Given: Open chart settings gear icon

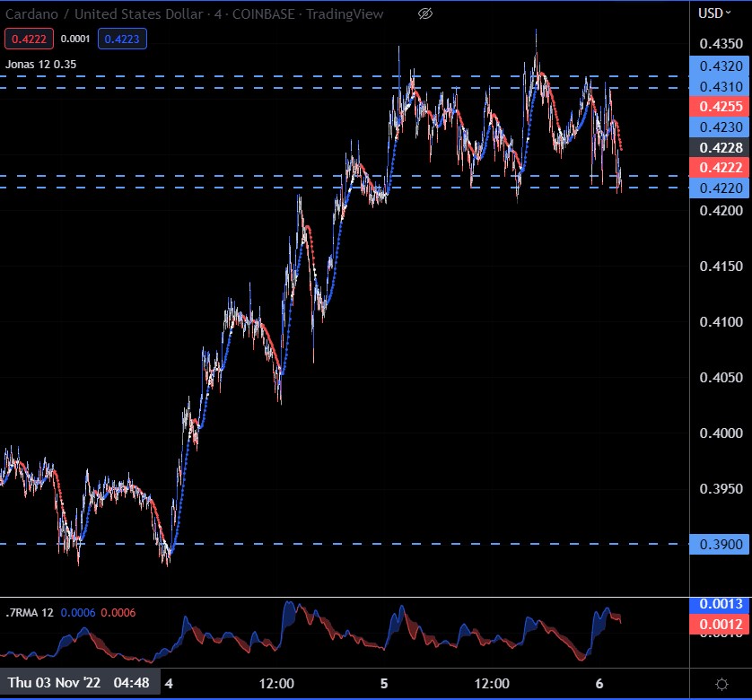Looking at the screenshot, I should tap(721, 684).
